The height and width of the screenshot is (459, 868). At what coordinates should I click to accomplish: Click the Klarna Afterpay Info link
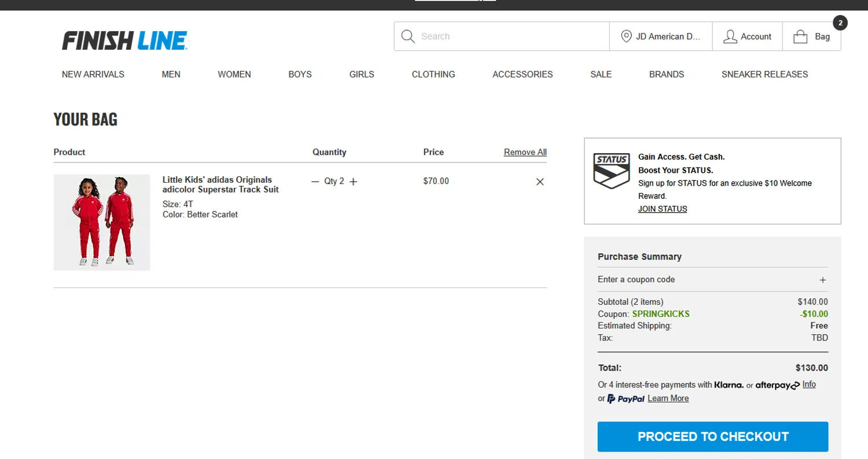point(809,384)
